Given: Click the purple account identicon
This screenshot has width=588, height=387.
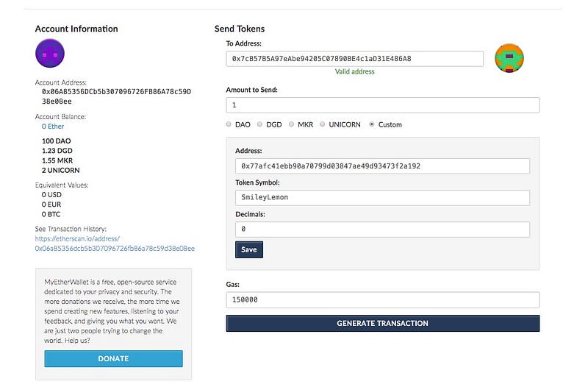Looking at the screenshot, I should (x=50, y=53).
